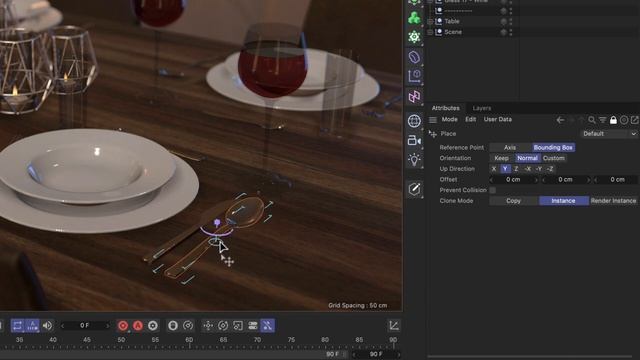This screenshot has width=640, height=360.
Task: Toggle rotation keyframe recording icon
Action: click(223, 326)
